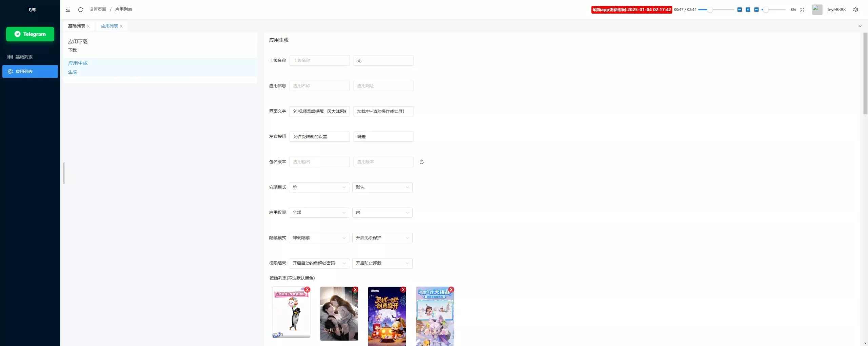The height and width of the screenshot is (346, 868).
Task: Click the panel split handle
Action: [x=64, y=173]
